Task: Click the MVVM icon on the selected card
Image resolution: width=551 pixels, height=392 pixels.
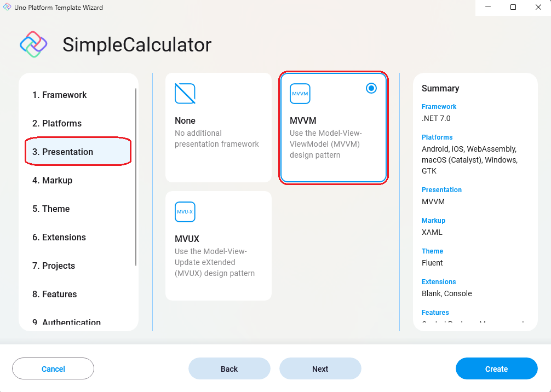Action: pos(300,94)
